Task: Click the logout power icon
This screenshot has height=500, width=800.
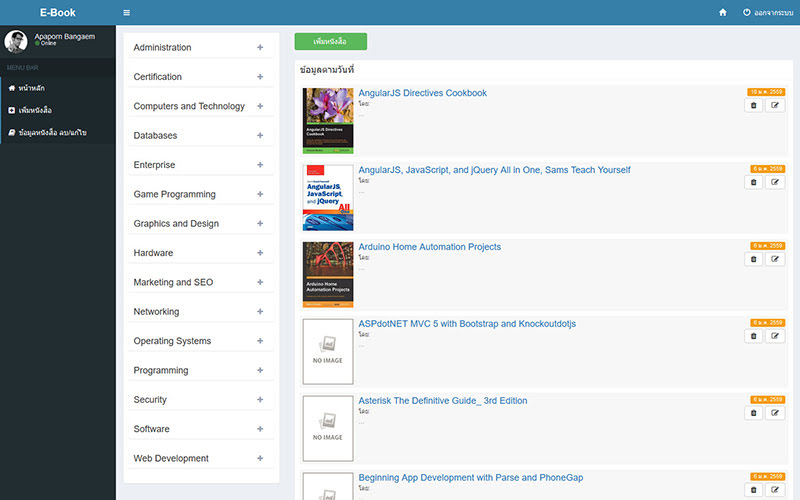Action: click(x=746, y=12)
